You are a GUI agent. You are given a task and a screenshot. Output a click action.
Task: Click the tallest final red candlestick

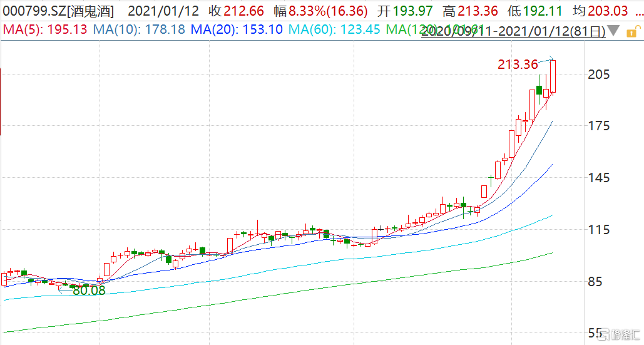[553, 77]
